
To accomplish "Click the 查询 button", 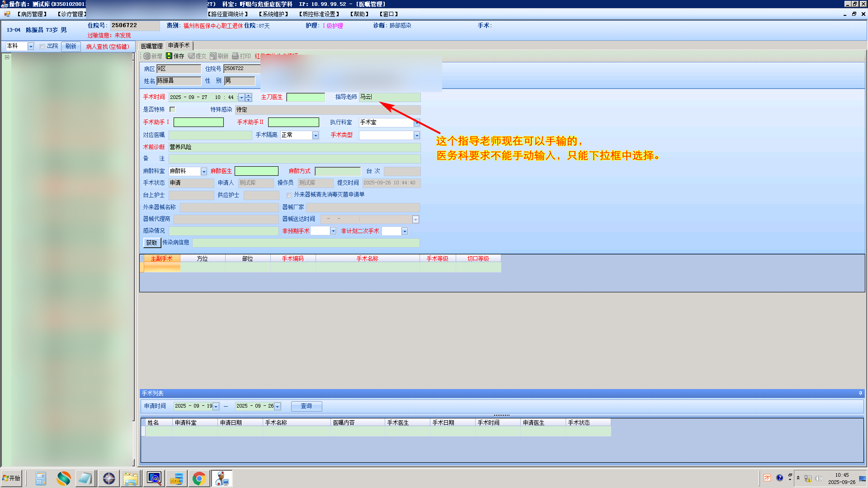I will coord(307,406).
